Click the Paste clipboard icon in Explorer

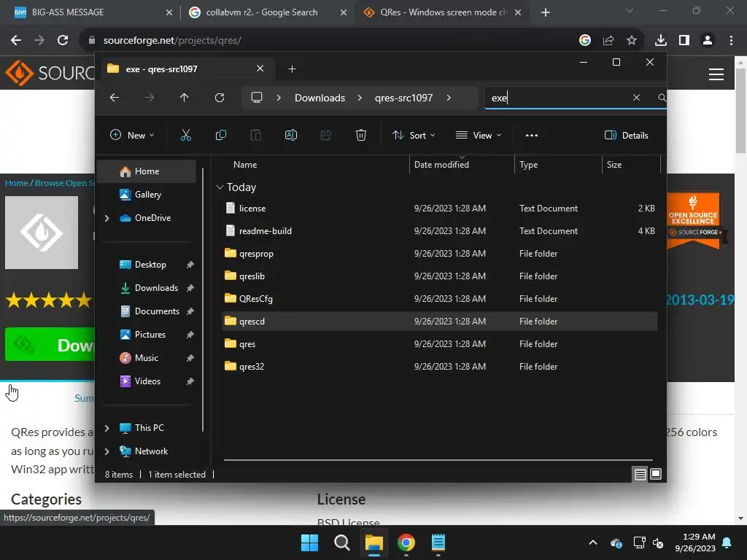click(256, 135)
